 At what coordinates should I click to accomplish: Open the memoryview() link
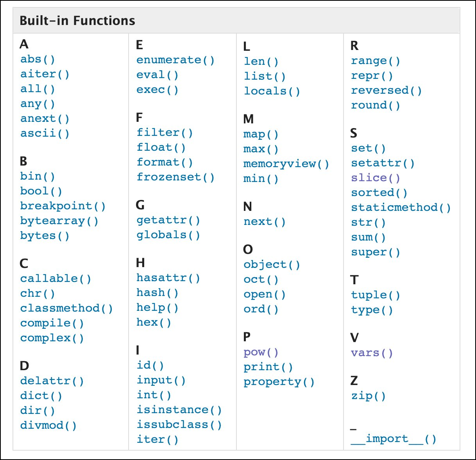pyautogui.click(x=286, y=164)
